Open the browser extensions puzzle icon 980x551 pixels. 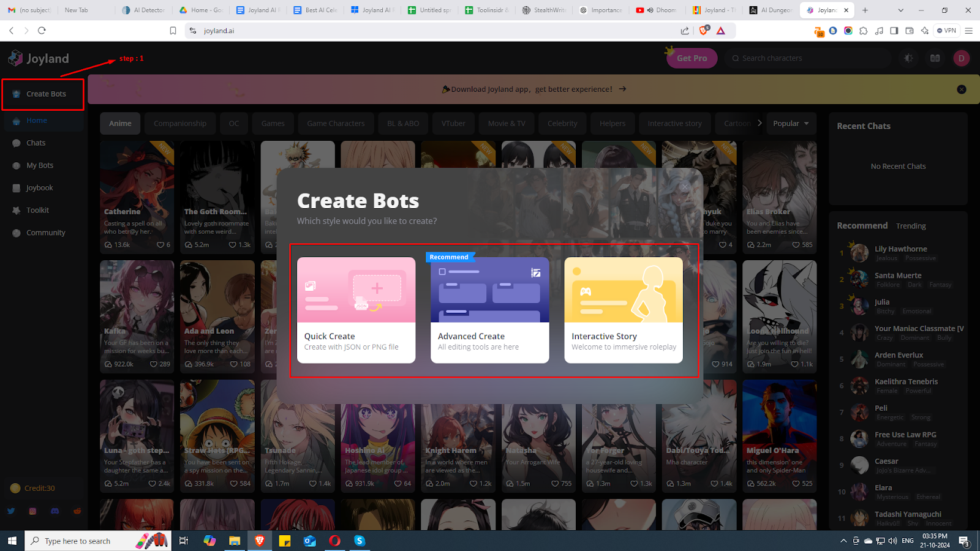click(864, 31)
